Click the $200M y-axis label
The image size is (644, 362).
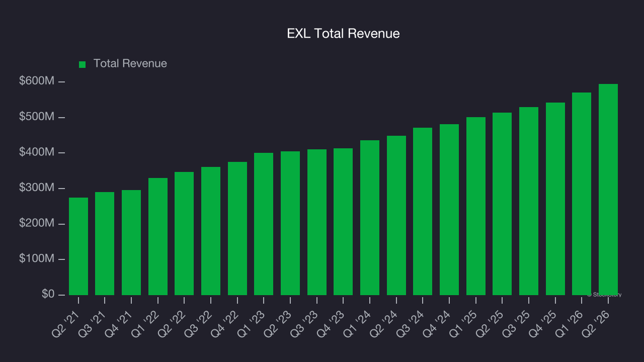click(37, 223)
